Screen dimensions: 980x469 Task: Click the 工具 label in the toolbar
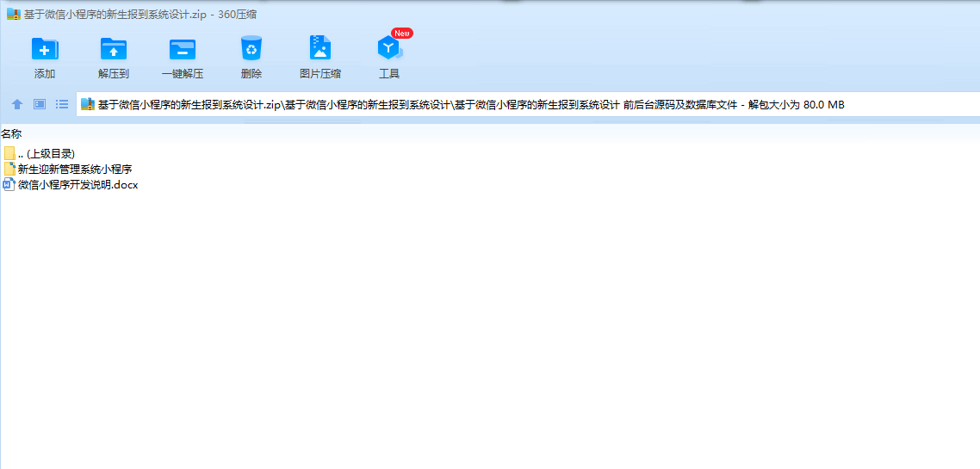[x=389, y=74]
